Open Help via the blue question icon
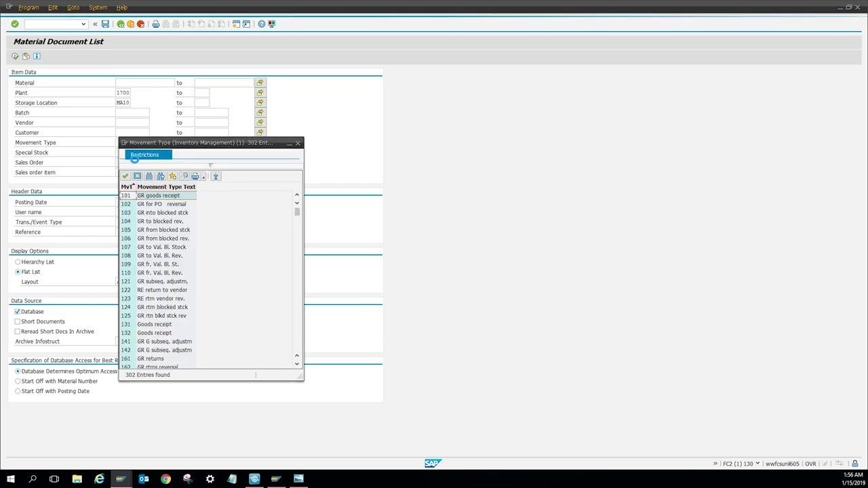The width and height of the screenshot is (868, 488). pyautogui.click(x=261, y=24)
